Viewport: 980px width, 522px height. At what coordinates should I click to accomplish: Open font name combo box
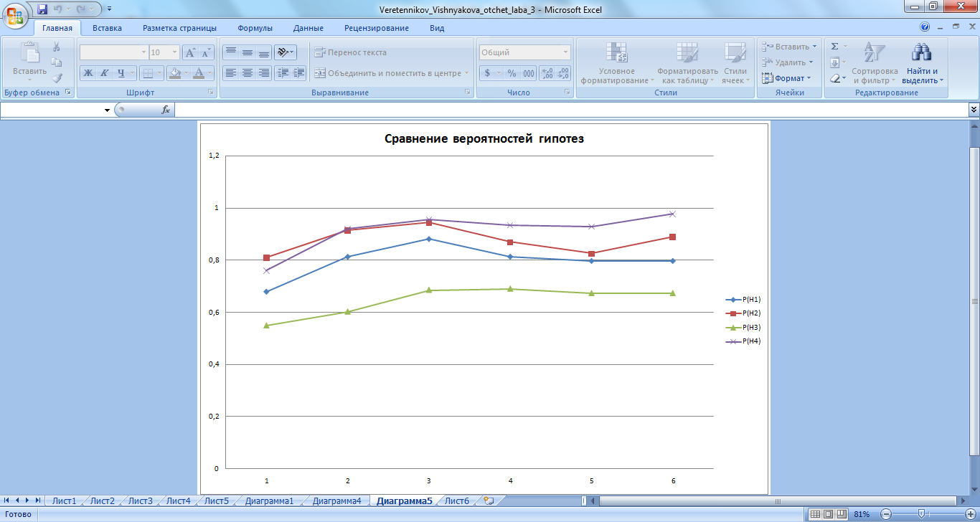point(113,52)
